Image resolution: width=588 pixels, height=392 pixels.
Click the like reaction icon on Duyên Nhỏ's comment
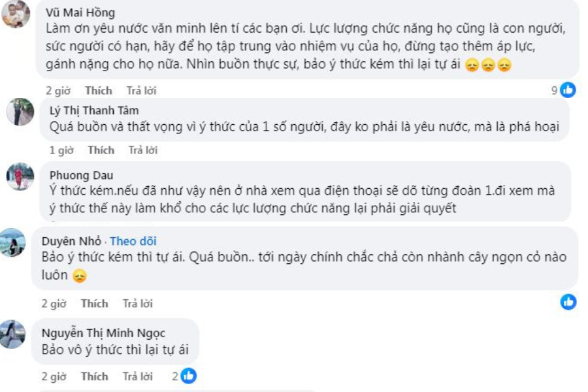click(x=568, y=302)
